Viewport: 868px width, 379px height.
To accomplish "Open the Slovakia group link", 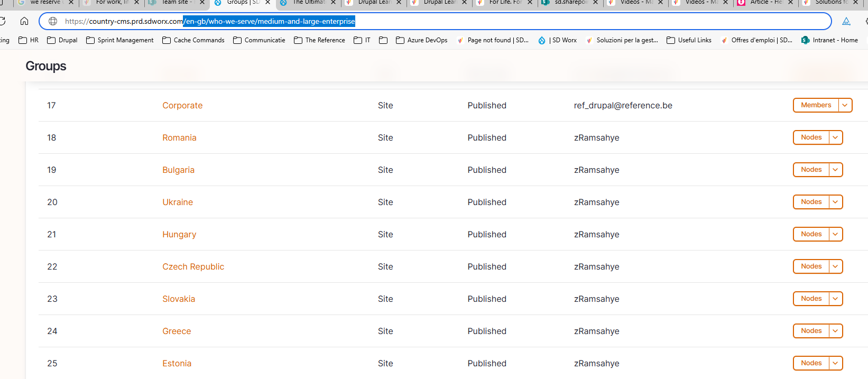I will point(179,299).
